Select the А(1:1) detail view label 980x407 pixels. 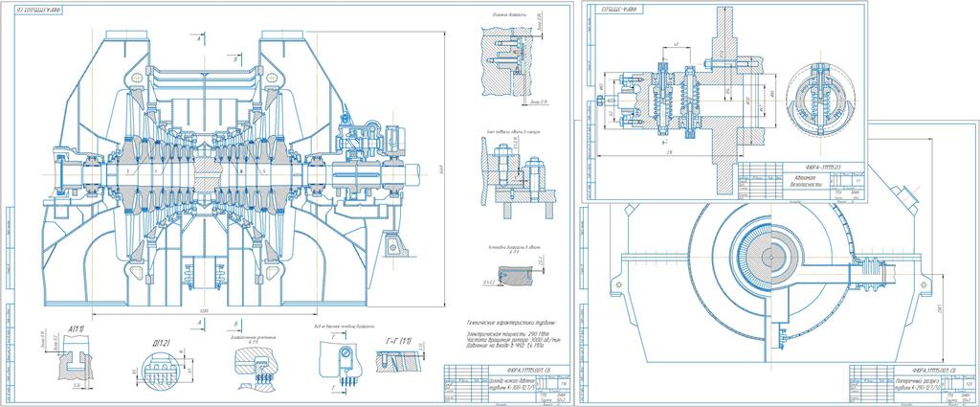coord(75,328)
